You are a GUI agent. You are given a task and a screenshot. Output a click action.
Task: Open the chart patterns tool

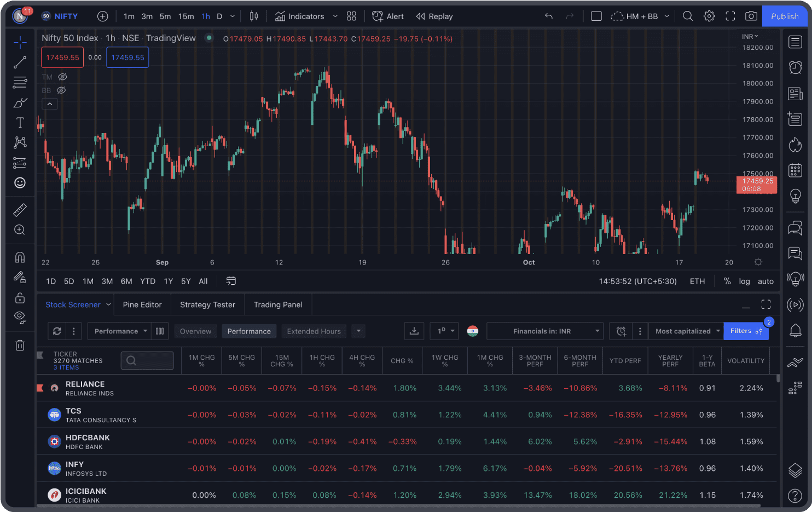coord(20,142)
